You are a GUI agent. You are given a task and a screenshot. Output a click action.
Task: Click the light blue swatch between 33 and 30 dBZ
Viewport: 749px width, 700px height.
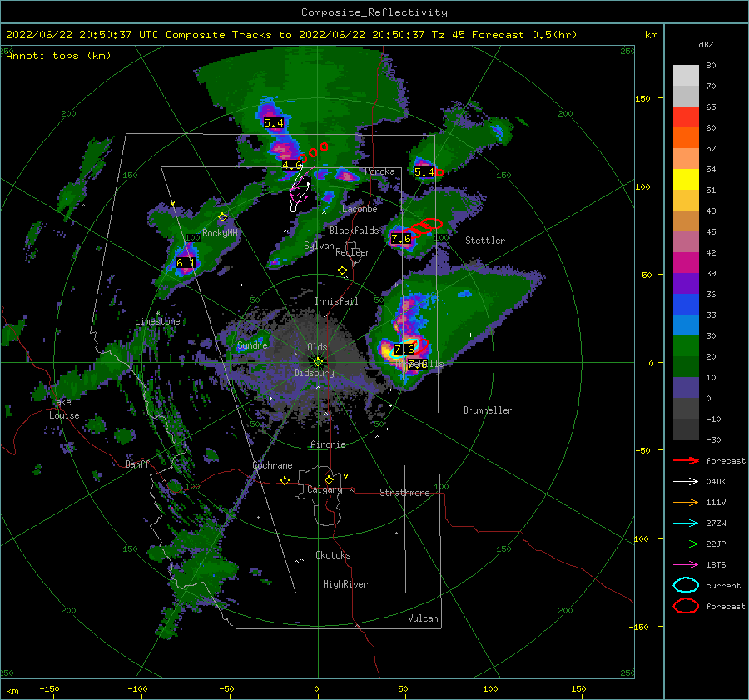pos(686,325)
